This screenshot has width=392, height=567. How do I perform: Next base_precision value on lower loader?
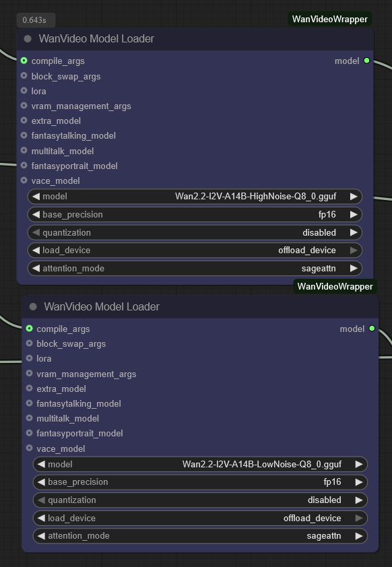tap(359, 482)
